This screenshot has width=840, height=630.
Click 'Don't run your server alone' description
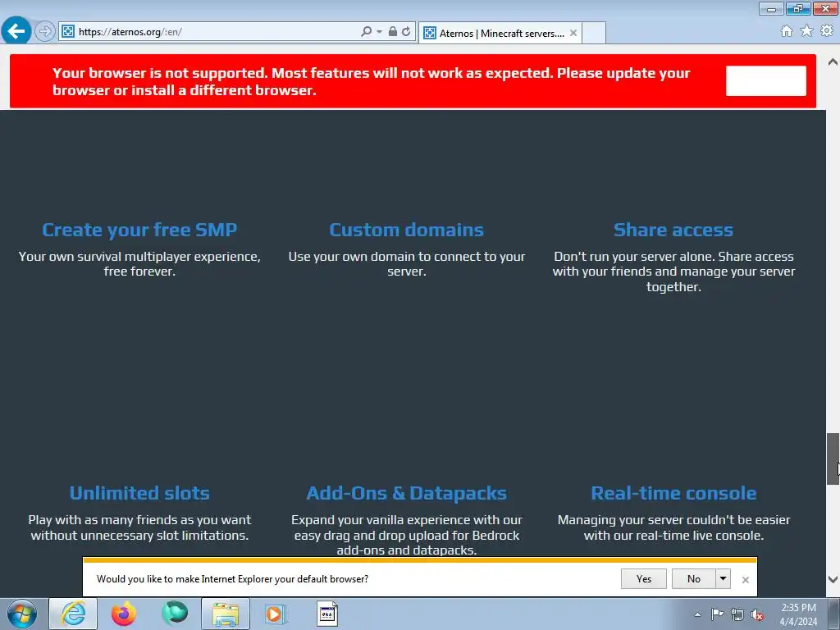click(673, 272)
